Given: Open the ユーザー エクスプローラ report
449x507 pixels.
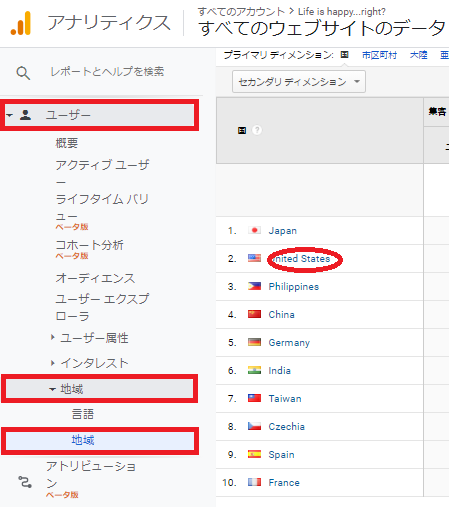Looking at the screenshot, I should [102, 307].
